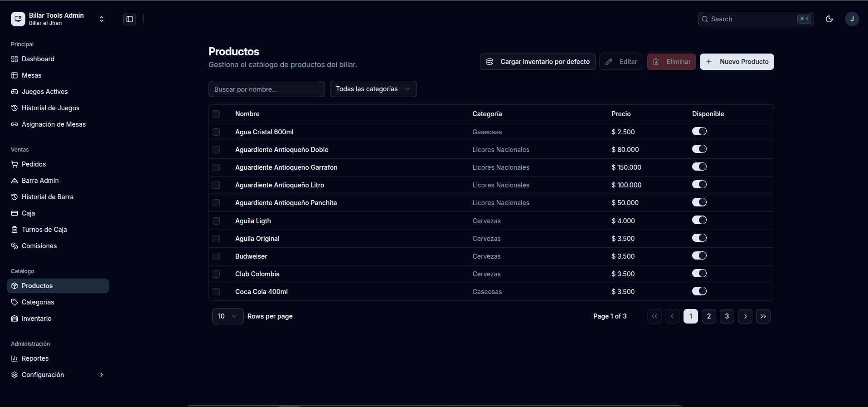The height and width of the screenshot is (407, 868).
Task: Toggle availability of Budweiser
Action: (x=699, y=255)
